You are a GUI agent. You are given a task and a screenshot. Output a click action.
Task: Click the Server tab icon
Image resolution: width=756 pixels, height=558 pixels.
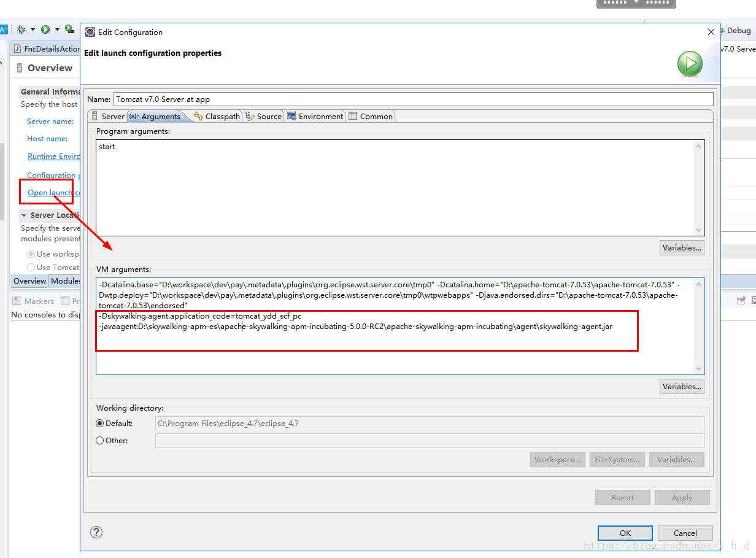pyautogui.click(x=94, y=116)
